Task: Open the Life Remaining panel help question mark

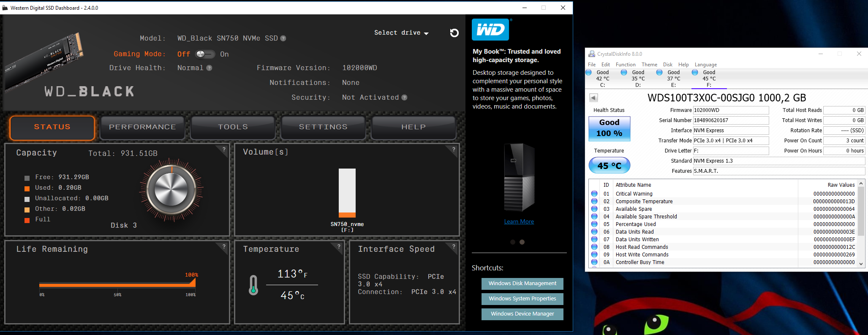Action: pos(224,246)
